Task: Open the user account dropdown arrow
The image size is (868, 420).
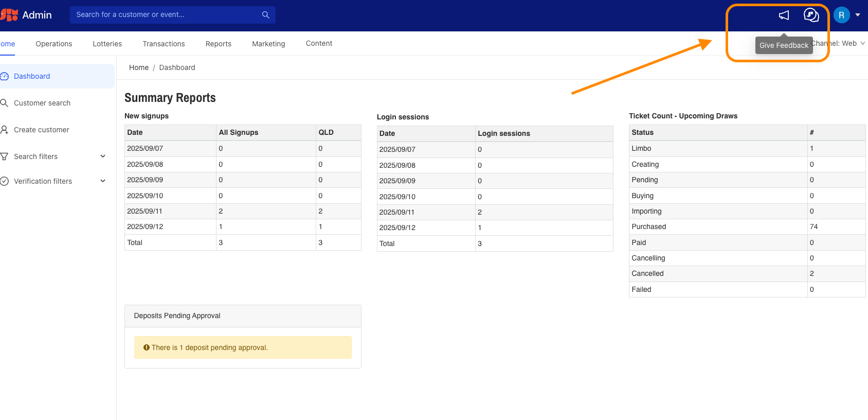Action: (858, 15)
